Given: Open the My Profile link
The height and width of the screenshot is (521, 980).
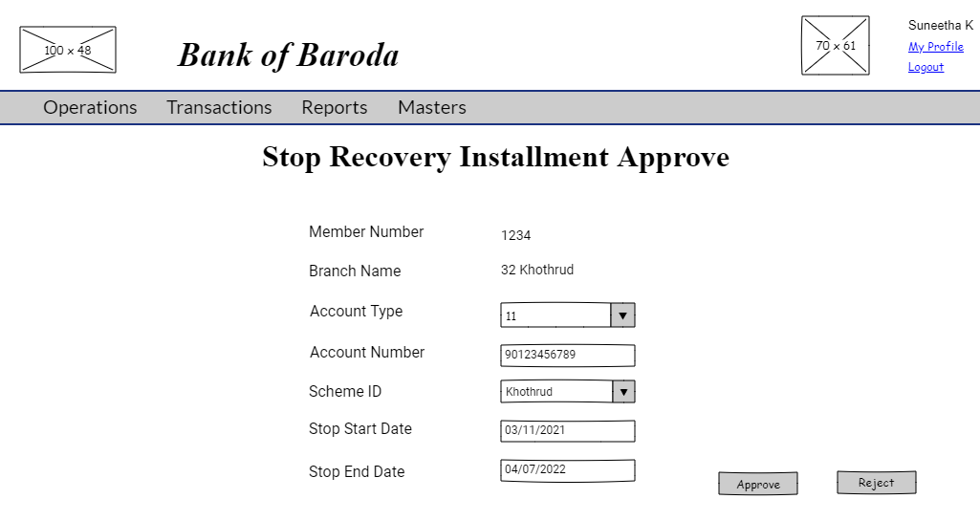Looking at the screenshot, I should [x=935, y=47].
